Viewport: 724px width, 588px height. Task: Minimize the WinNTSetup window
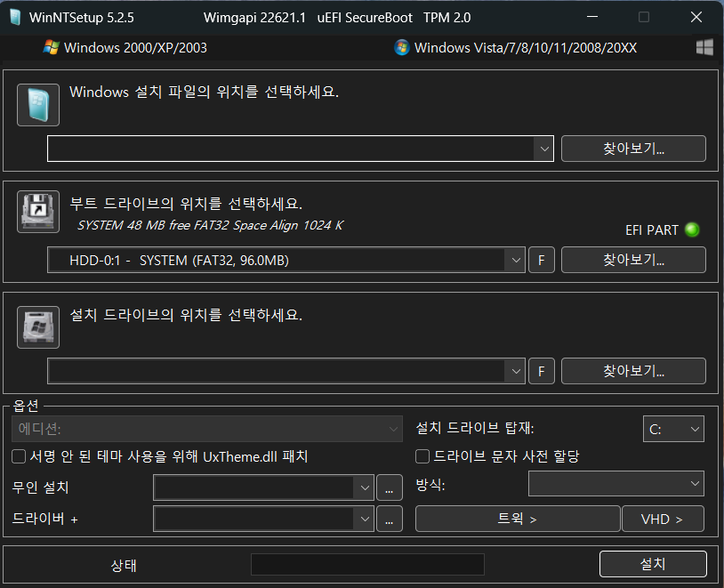pyautogui.click(x=592, y=17)
